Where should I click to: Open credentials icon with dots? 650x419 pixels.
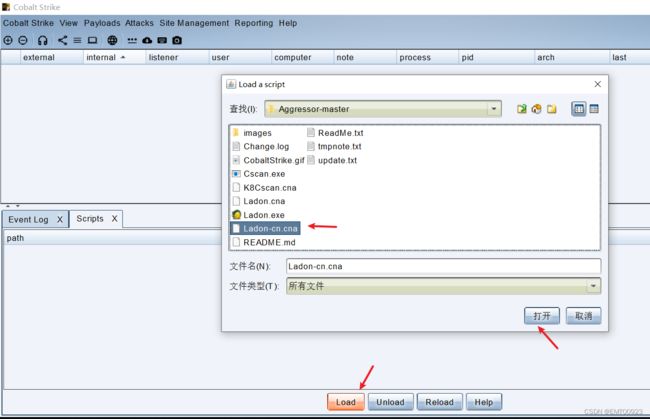pyautogui.click(x=132, y=41)
